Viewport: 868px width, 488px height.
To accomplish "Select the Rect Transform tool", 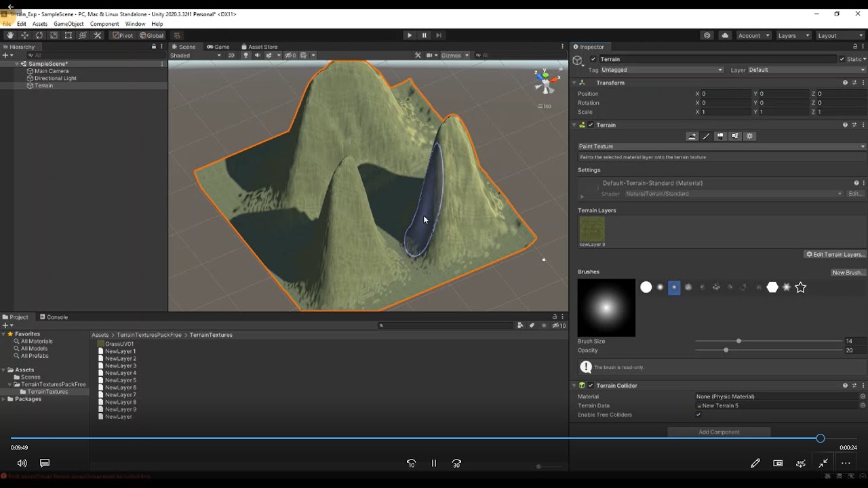I will pyautogui.click(x=68, y=35).
